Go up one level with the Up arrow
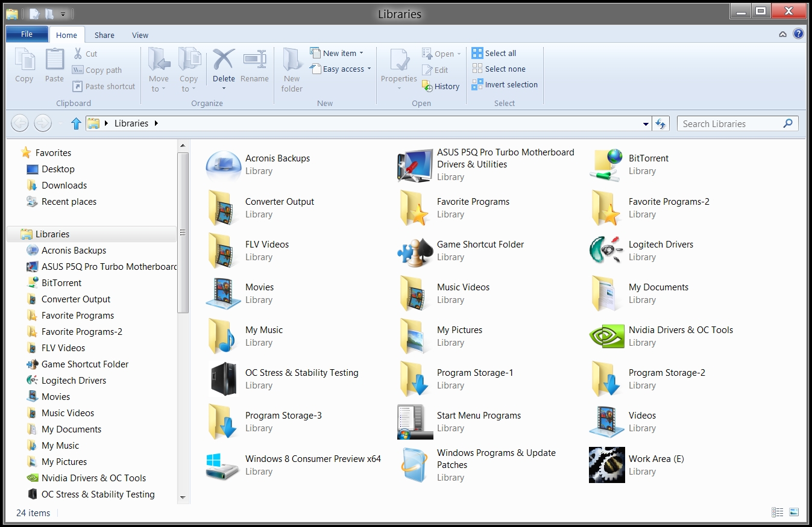This screenshot has height=527, width=812. point(76,123)
